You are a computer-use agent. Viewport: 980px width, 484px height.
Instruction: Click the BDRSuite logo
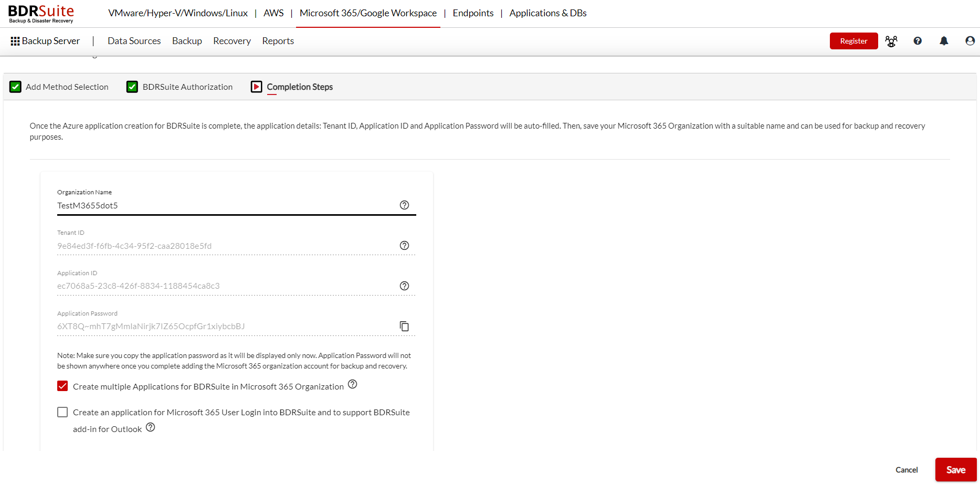(41, 14)
